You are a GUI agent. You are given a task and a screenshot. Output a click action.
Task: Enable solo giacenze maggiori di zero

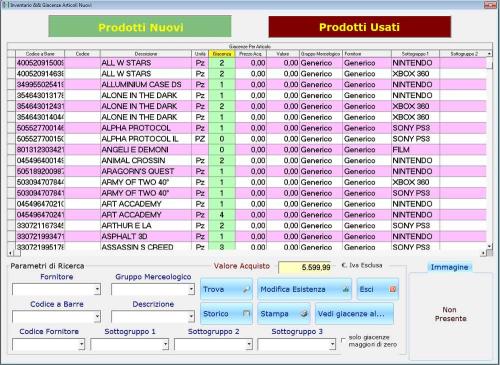[x=343, y=340]
